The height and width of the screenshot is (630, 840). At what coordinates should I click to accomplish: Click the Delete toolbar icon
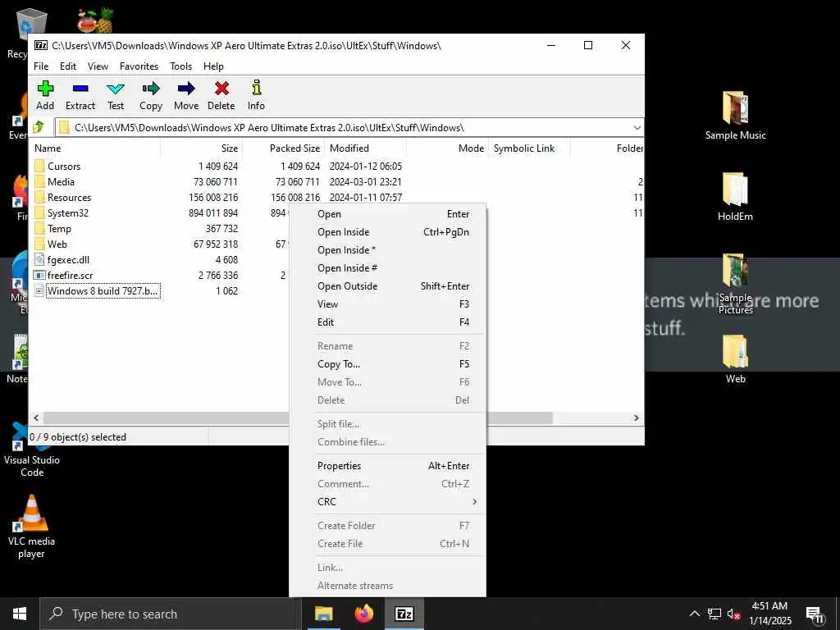(221, 89)
